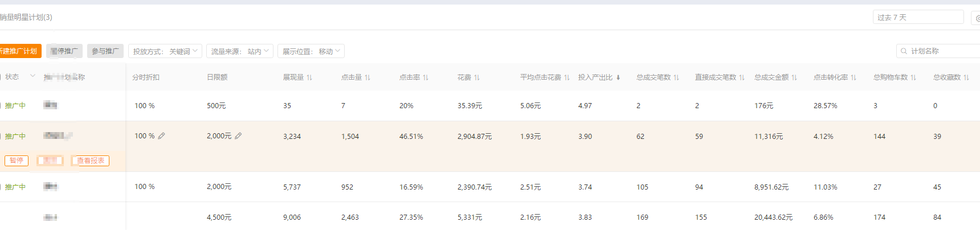The width and height of the screenshot is (980, 230).
Task: Click the 暂停推广 button
Action: point(64,51)
